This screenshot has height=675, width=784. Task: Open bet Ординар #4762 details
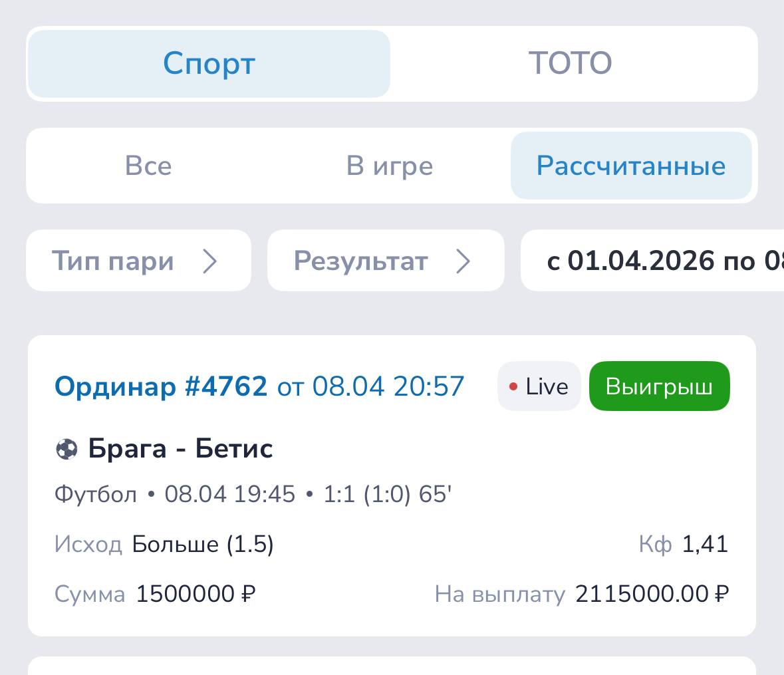coord(160,386)
